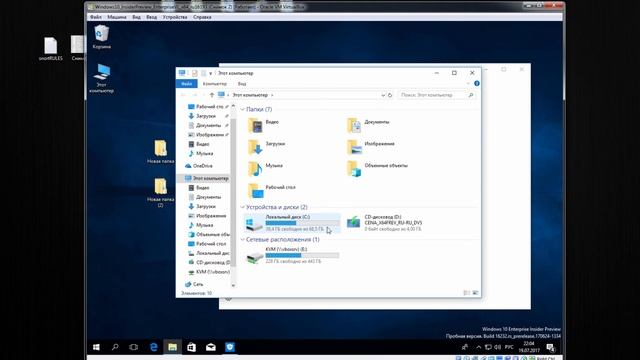Open the VirtualBox Файл menu
Image resolution: width=640 pixels, height=360 pixels.
coord(96,17)
